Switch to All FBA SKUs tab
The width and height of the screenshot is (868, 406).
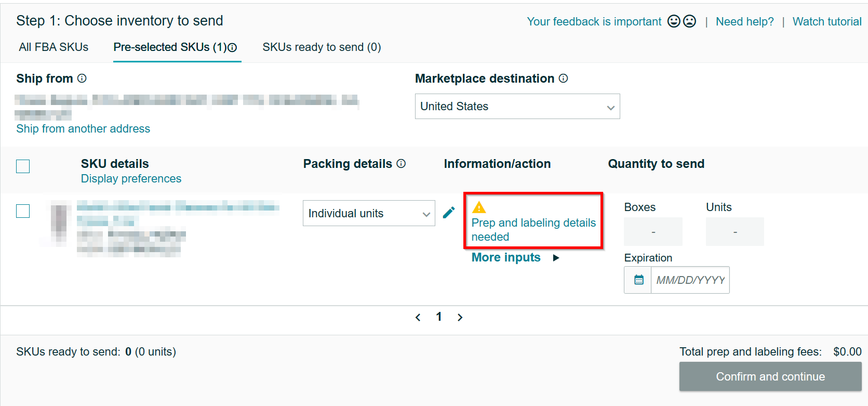[x=54, y=47]
